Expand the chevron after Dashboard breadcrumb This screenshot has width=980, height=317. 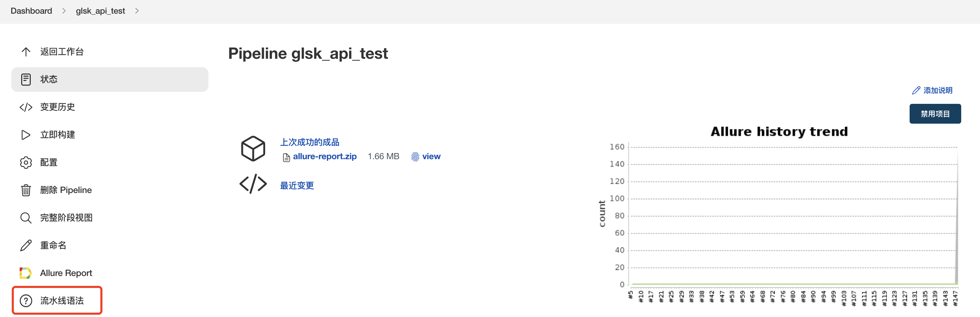(x=64, y=11)
